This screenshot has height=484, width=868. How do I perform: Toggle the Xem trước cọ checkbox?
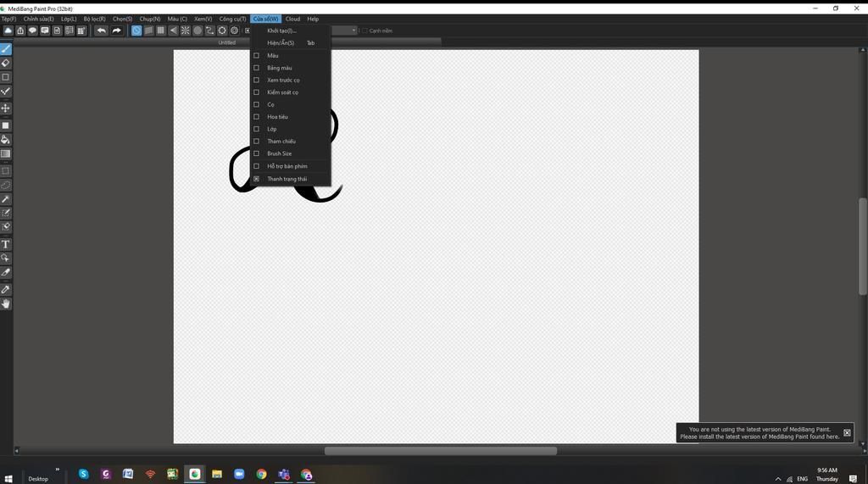click(256, 80)
